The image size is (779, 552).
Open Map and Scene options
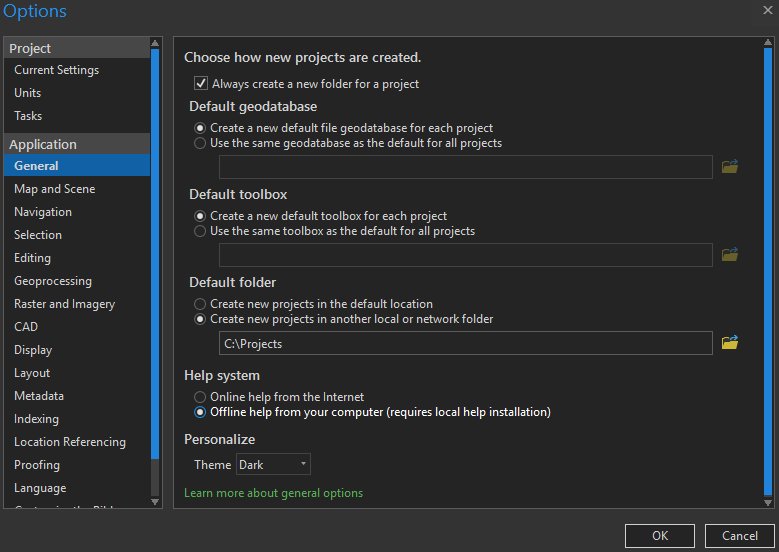point(77,189)
